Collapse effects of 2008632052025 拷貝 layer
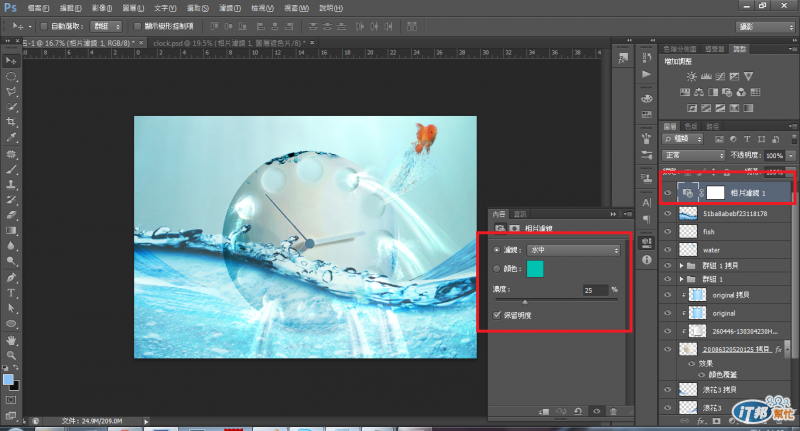This screenshot has width=800, height=431. (788, 349)
